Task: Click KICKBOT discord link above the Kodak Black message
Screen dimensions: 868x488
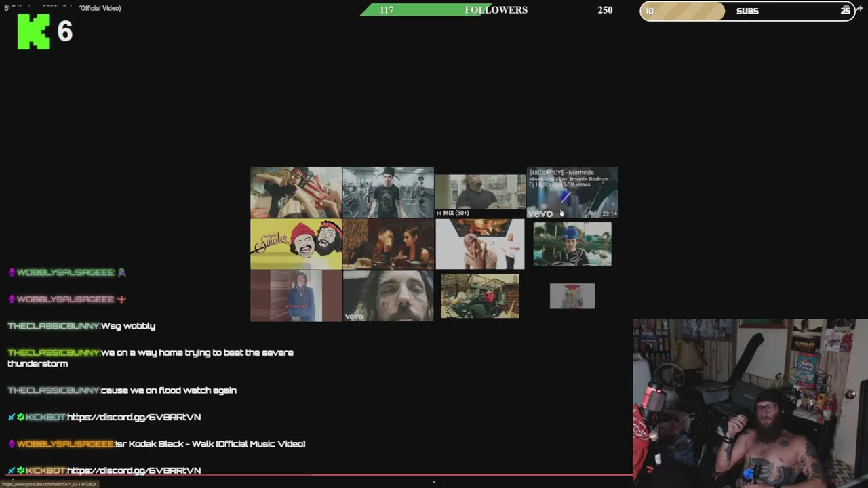Action: pyautogui.click(x=134, y=417)
